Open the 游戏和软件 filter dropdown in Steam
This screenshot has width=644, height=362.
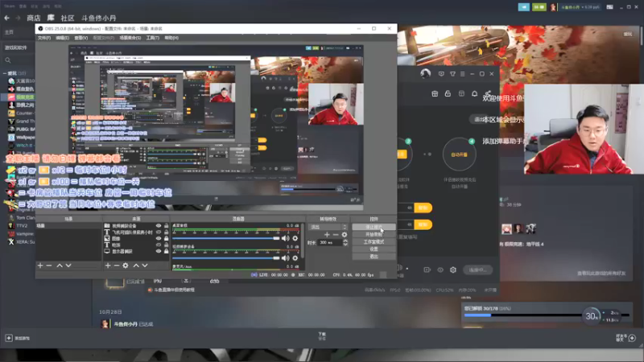(x=16, y=47)
